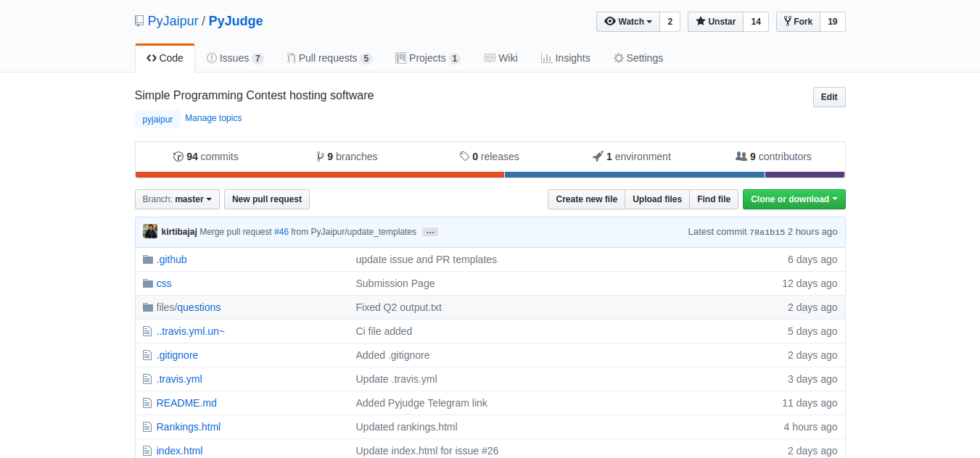Click the files/questions folder icon
Screen dimensions: 980x458
pos(148,307)
